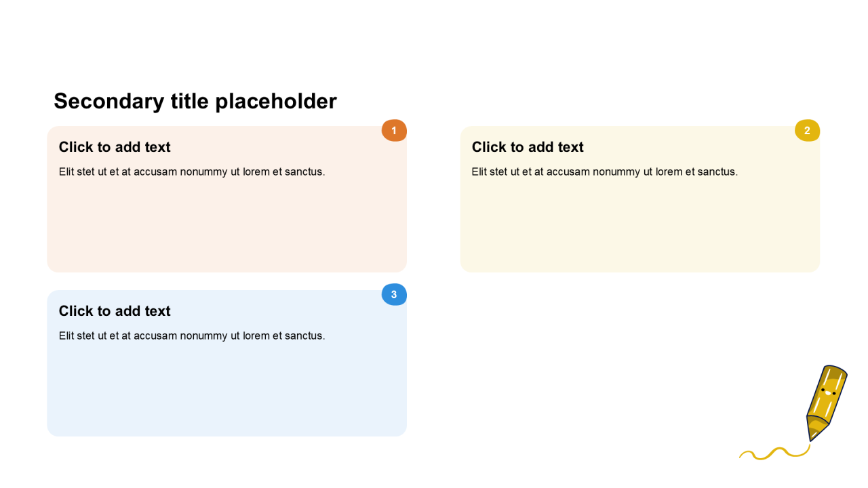
Task: Edit heading text in the blue card
Action: 115,311
